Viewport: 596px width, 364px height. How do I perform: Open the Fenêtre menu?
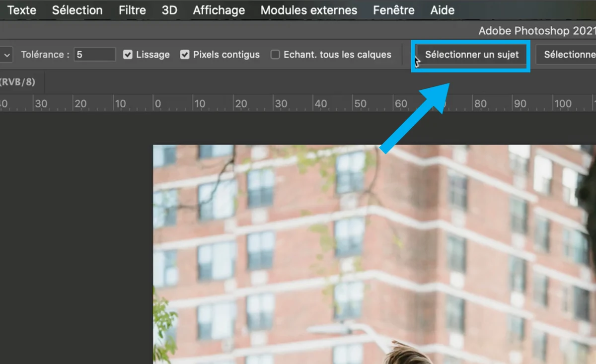coord(394,10)
